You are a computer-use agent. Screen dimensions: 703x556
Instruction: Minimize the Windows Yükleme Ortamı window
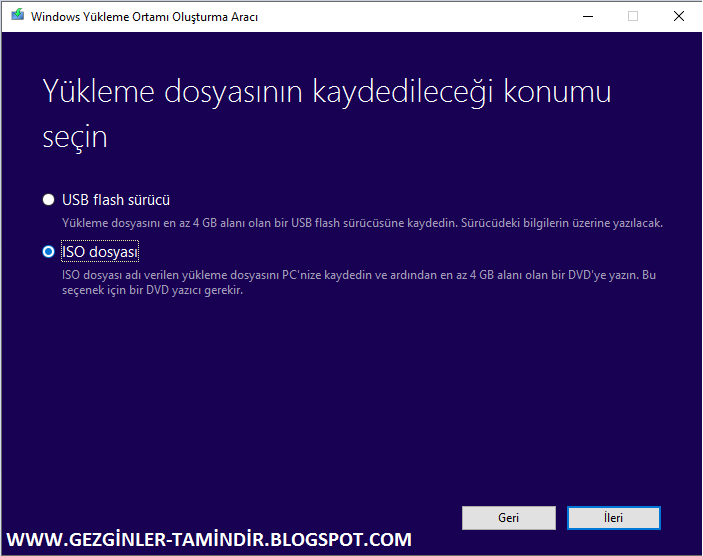tap(588, 17)
